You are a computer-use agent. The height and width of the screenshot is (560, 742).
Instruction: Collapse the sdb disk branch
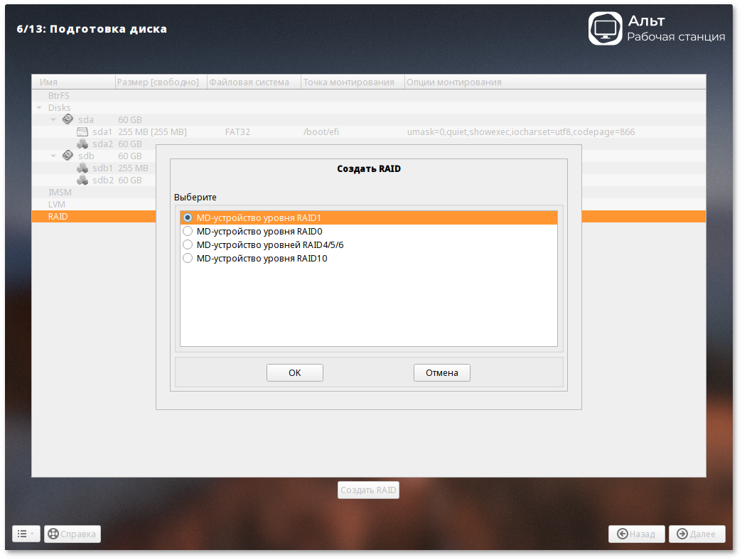coord(53,156)
